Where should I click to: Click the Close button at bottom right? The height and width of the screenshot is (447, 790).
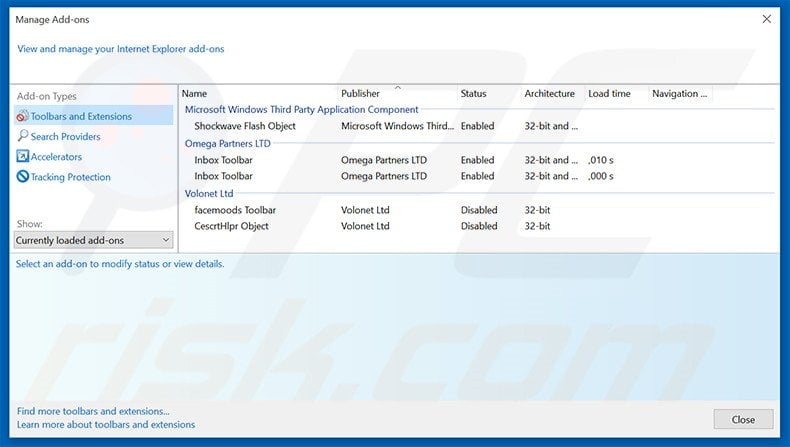pyautogui.click(x=743, y=419)
